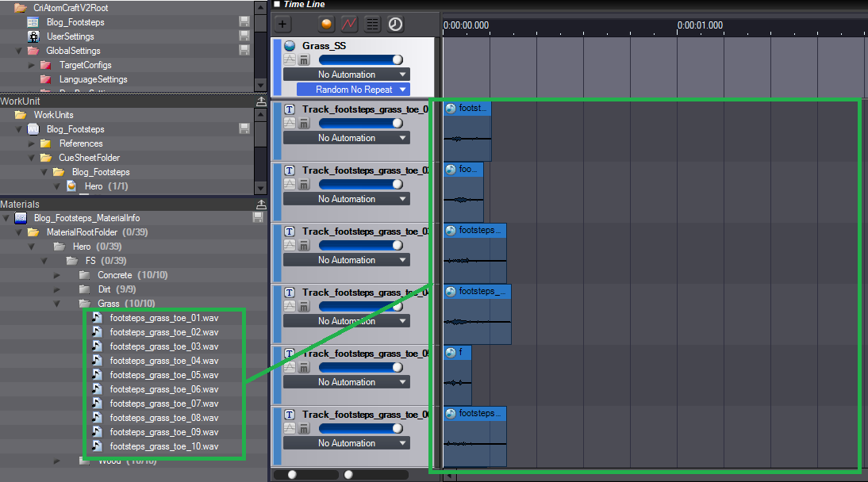This screenshot has width=868, height=482.
Task: Select footsteps_grass_toe_08.wav in Materials
Action: pyautogui.click(x=164, y=418)
